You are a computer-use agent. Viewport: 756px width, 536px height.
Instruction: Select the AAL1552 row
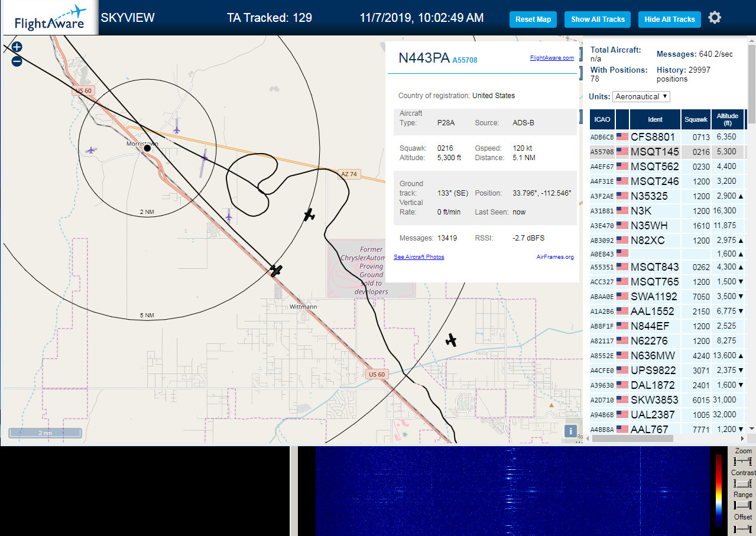[x=667, y=311]
